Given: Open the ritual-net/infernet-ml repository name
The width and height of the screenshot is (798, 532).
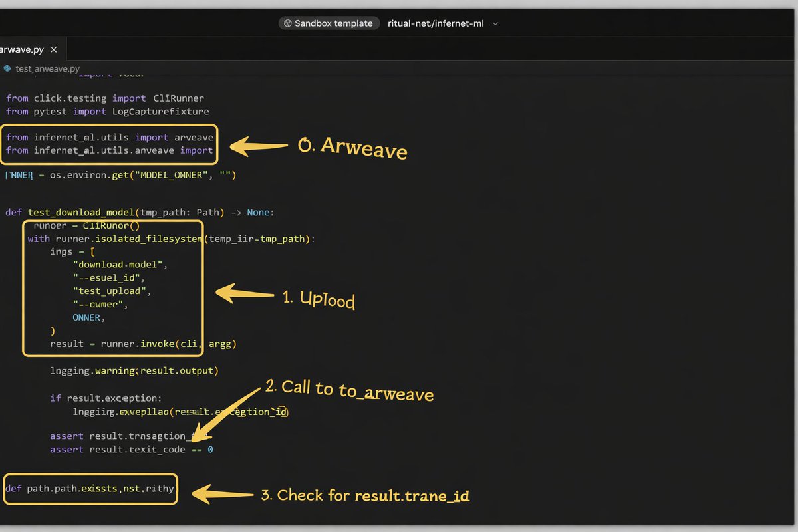Looking at the screenshot, I should [x=436, y=23].
